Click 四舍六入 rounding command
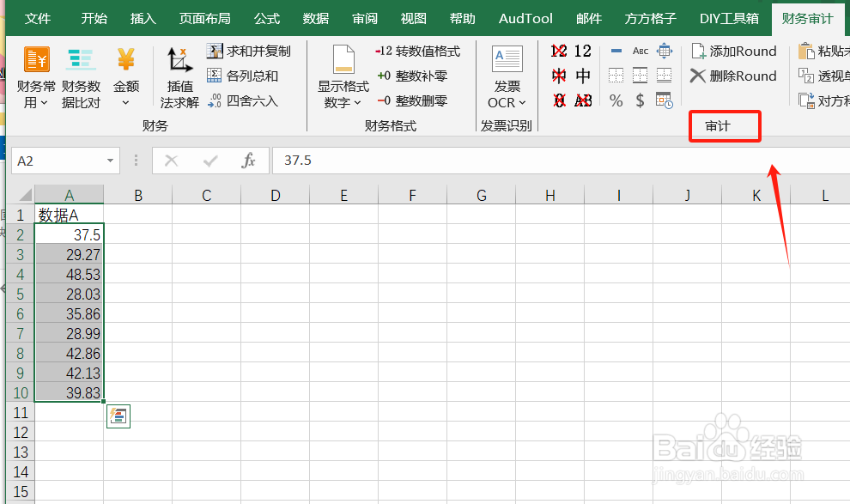 point(242,100)
